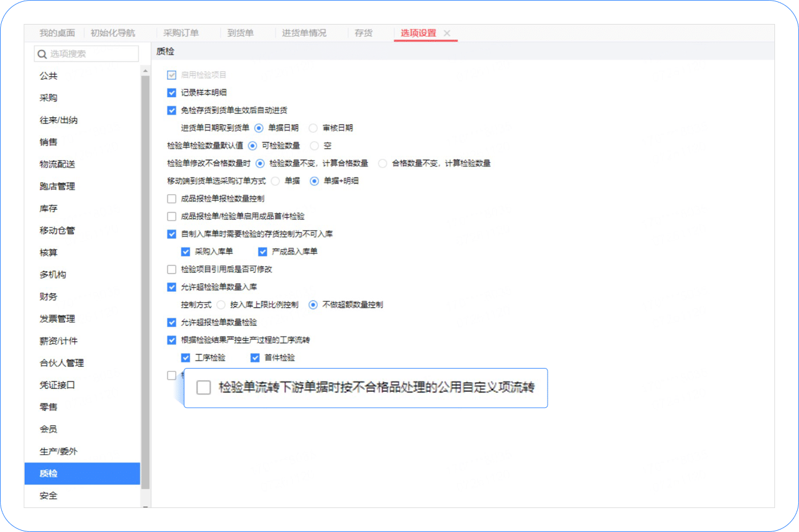
Task: Select 库存 in the settings sidebar
Action: 49,208
